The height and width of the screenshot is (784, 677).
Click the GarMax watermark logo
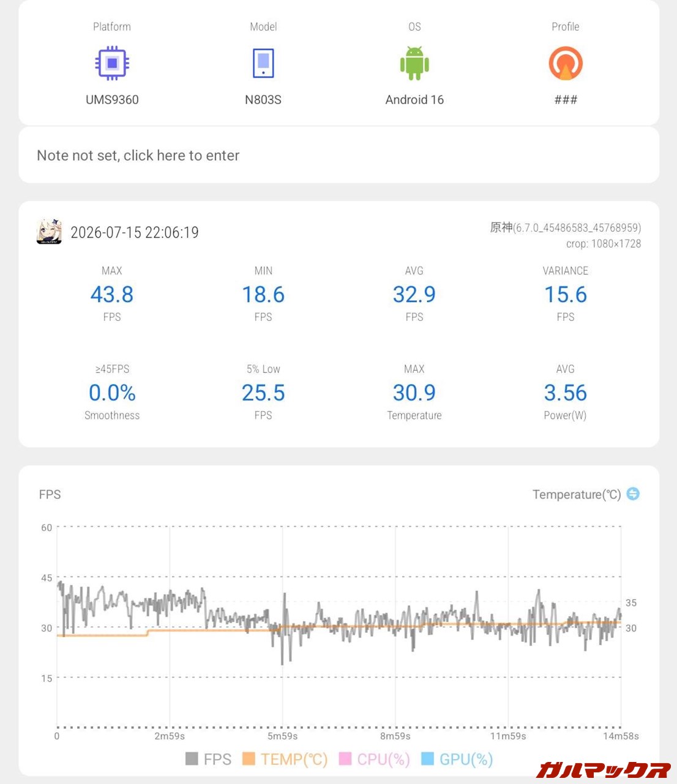[603, 769]
